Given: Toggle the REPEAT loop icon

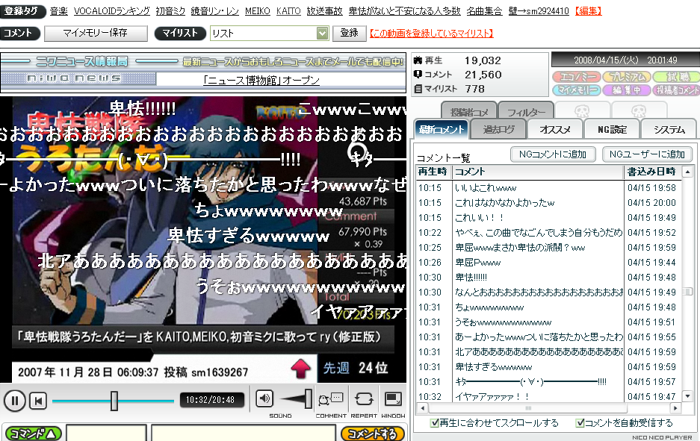Looking at the screenshot, I should pyautogui.click(x=364, y=399).
